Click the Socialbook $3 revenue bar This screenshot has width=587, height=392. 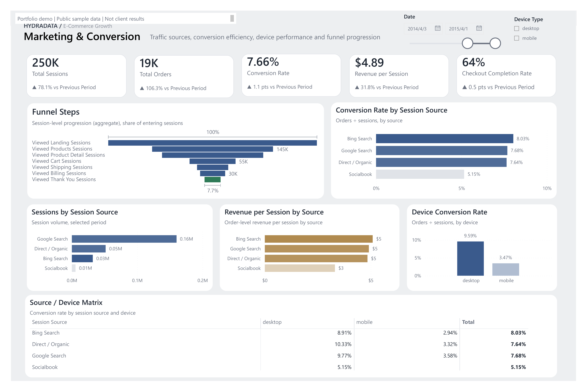[300, 268]
